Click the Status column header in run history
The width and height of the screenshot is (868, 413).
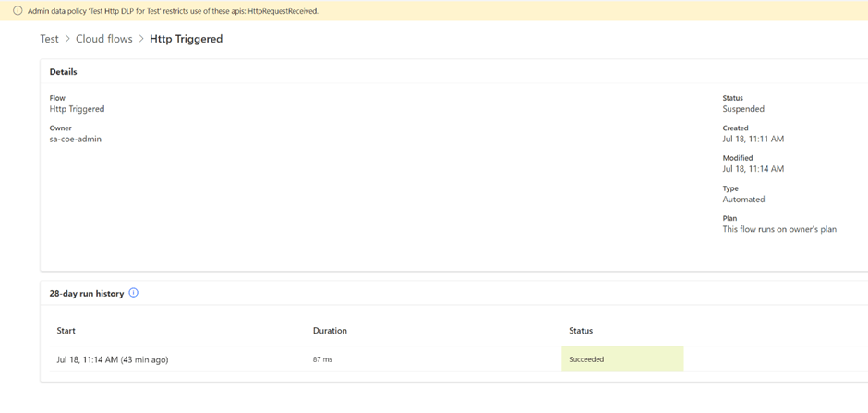tap(581, 330)
